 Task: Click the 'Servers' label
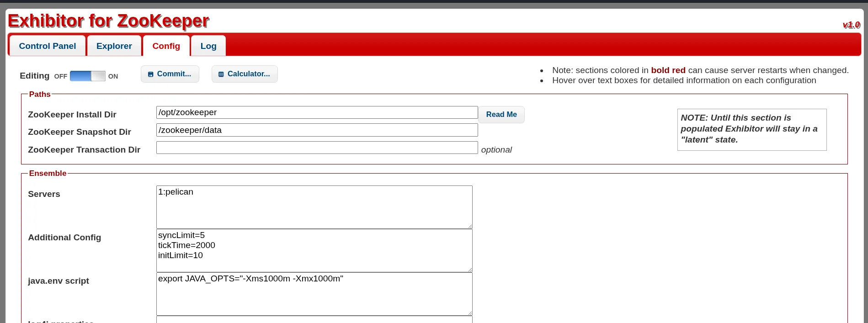pyautogui.click(x=44, y=194)
